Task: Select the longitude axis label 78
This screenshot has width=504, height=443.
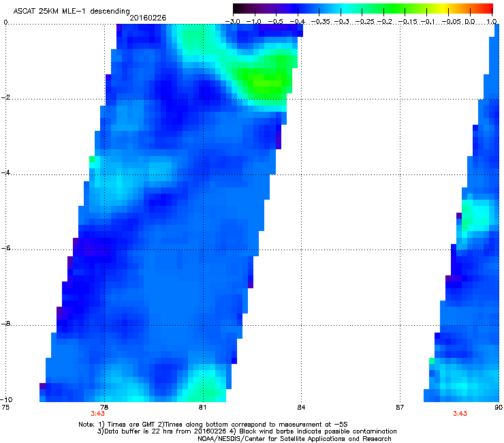Action: tap(104, 408)
